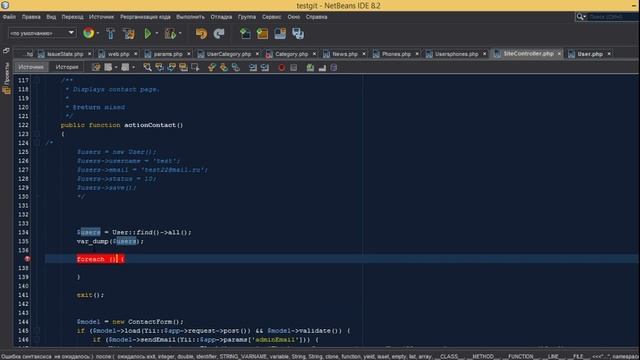Redo with the gray arrow icon

(x=219, y=33)
